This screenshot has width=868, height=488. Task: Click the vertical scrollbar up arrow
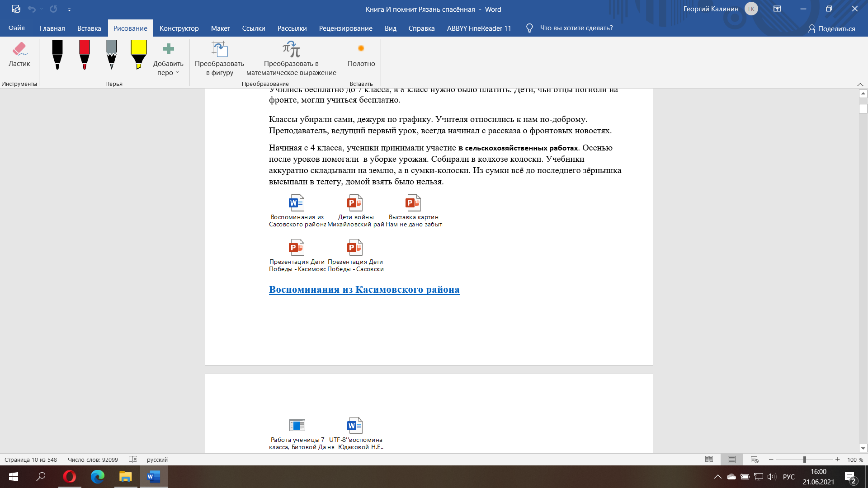[863, 94]
